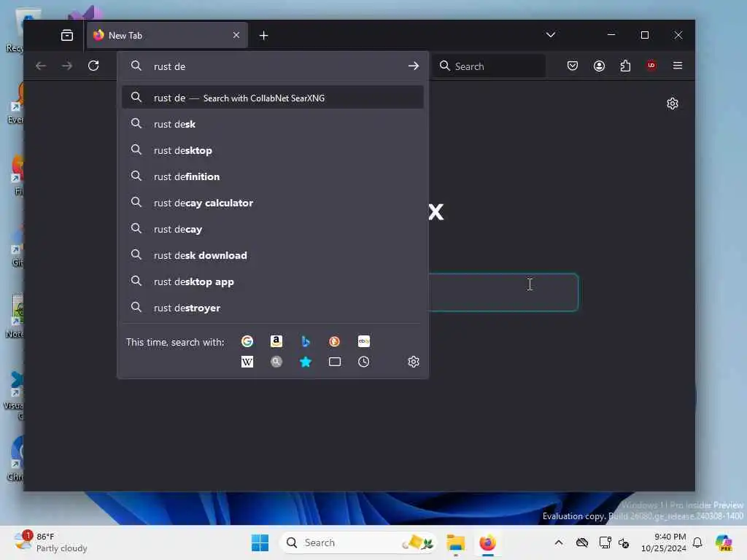This screenshot has height=560, width=747.
Task: Search this time with Bing
Action: [x=306, y=341]
